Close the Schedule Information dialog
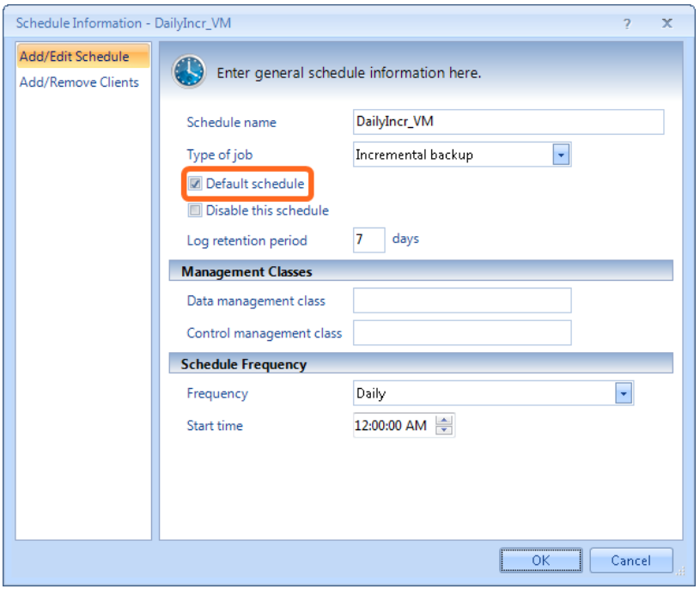Screen dimensions: 700x589 (667, 23)
